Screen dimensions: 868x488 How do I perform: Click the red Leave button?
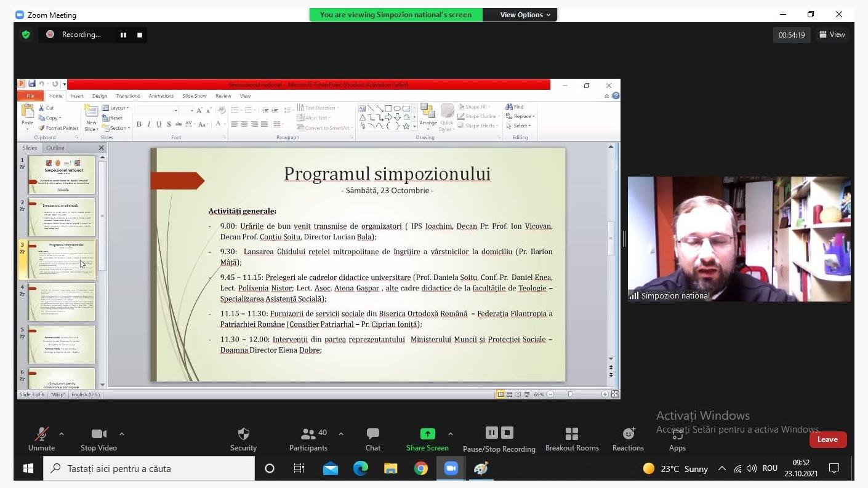point(827,439)
